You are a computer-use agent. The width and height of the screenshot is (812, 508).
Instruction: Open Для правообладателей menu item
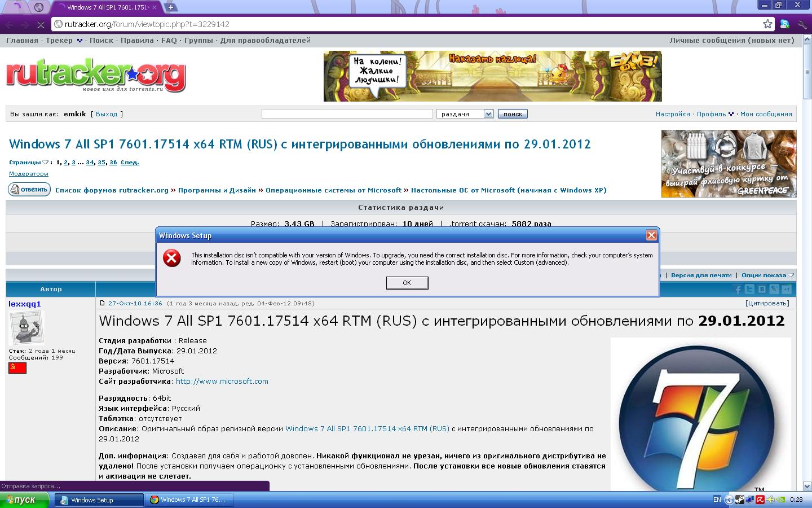pyautogui.click(x=265, y=41)
